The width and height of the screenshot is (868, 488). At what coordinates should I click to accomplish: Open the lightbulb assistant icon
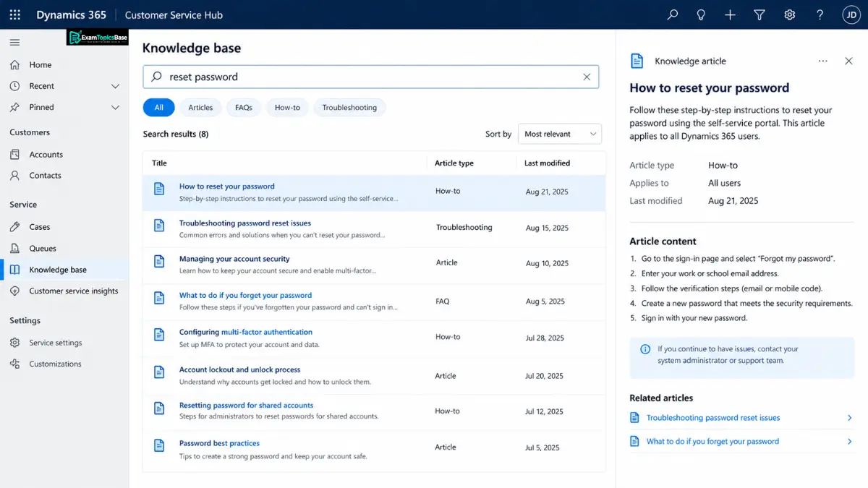[x=701, y=14]
